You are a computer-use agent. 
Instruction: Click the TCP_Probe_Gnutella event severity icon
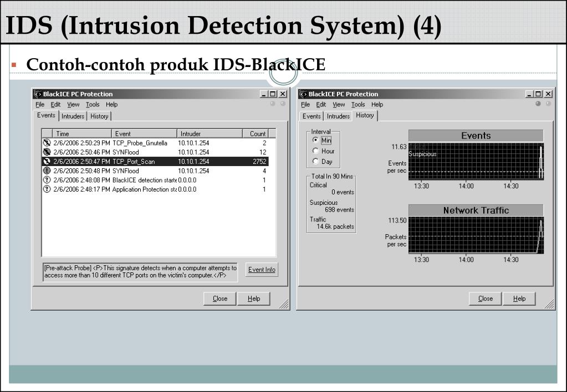pos(47,143)
